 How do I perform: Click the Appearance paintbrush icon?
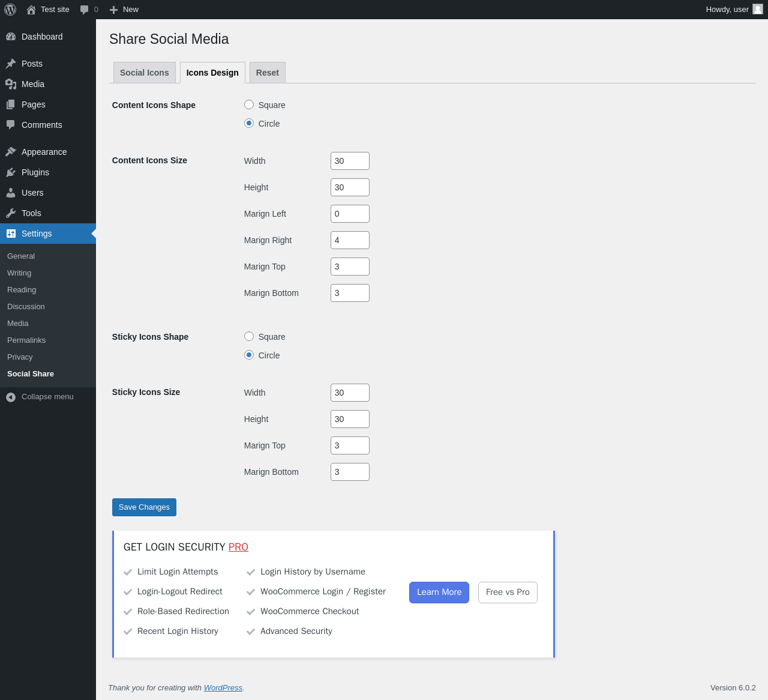coord(11,152)
